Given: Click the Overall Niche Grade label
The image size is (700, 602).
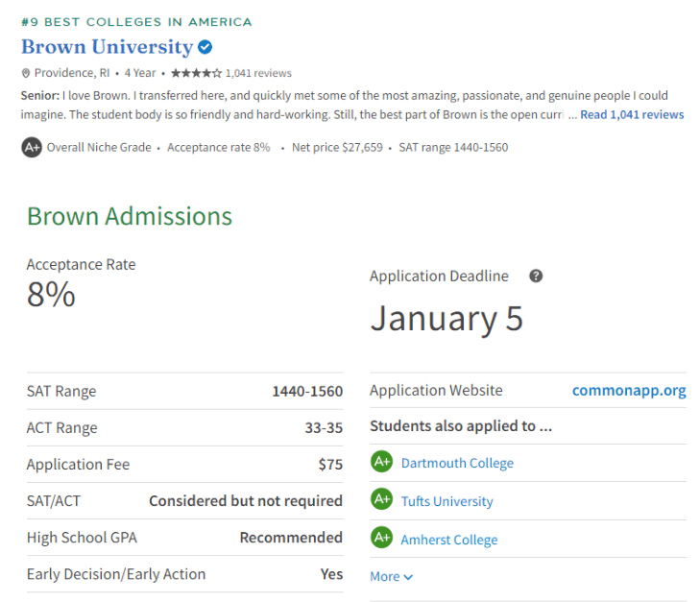Looking at the screenshot, I should 99,147.
